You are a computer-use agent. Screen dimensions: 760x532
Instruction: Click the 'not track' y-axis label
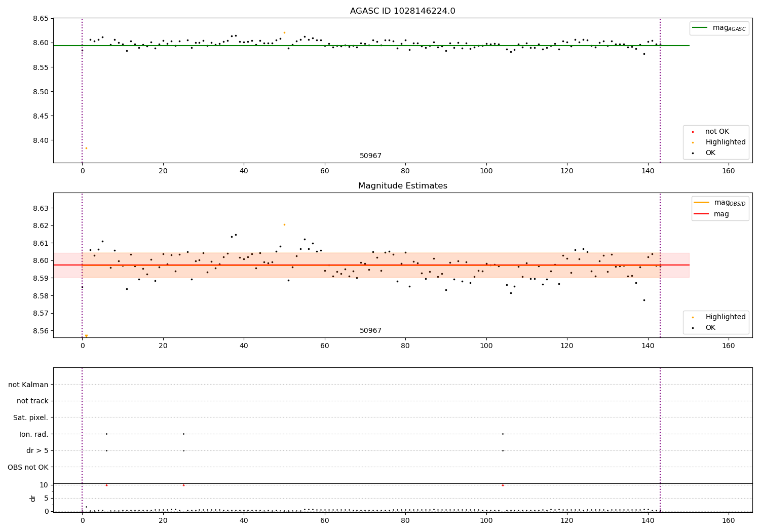click(32, 401)
